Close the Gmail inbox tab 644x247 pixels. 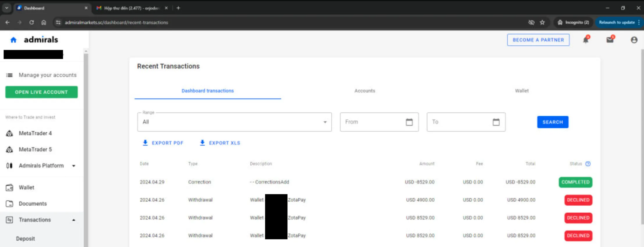(166, 8)
